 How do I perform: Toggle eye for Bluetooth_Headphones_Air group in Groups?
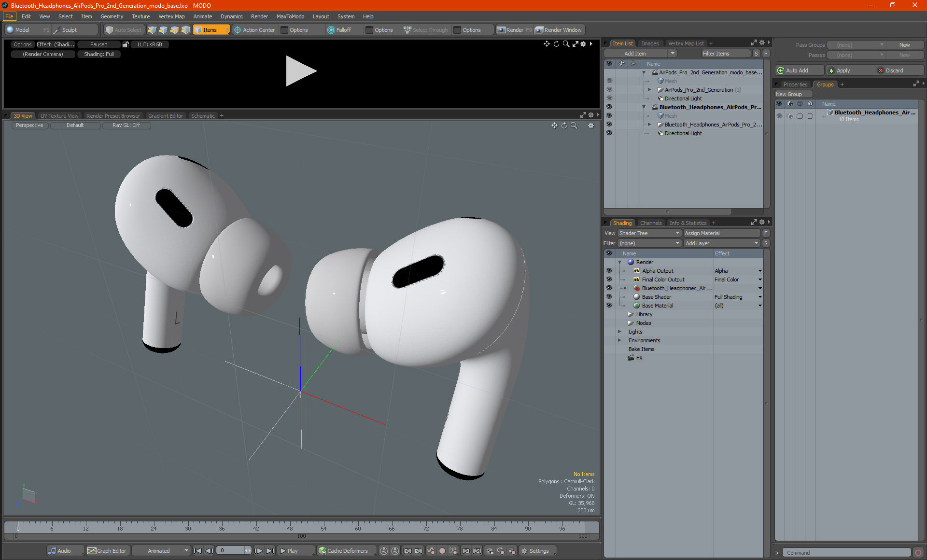779,116
